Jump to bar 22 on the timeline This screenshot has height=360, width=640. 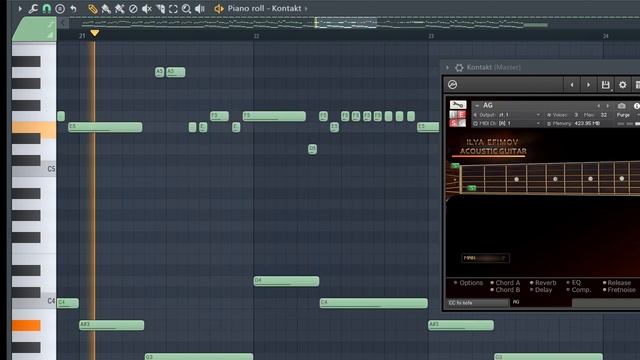(x=256, y=36)
